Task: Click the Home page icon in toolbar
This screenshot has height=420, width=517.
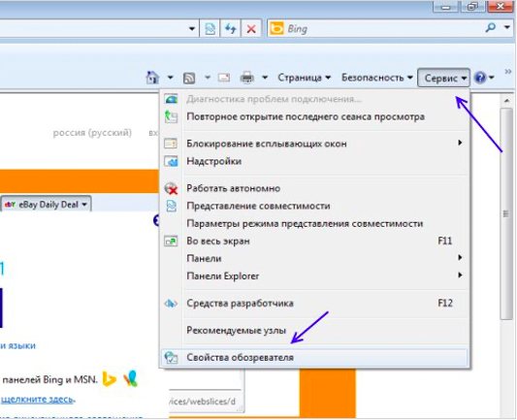Action: point(152,78)
